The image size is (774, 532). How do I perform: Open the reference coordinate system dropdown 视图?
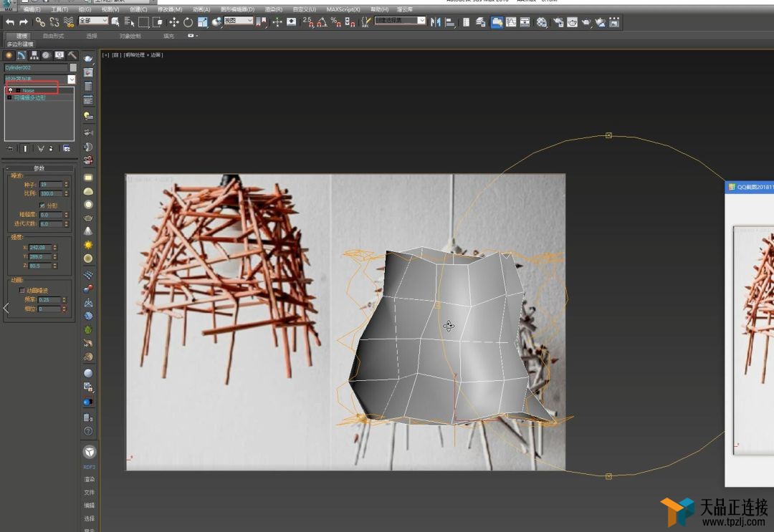239,20
